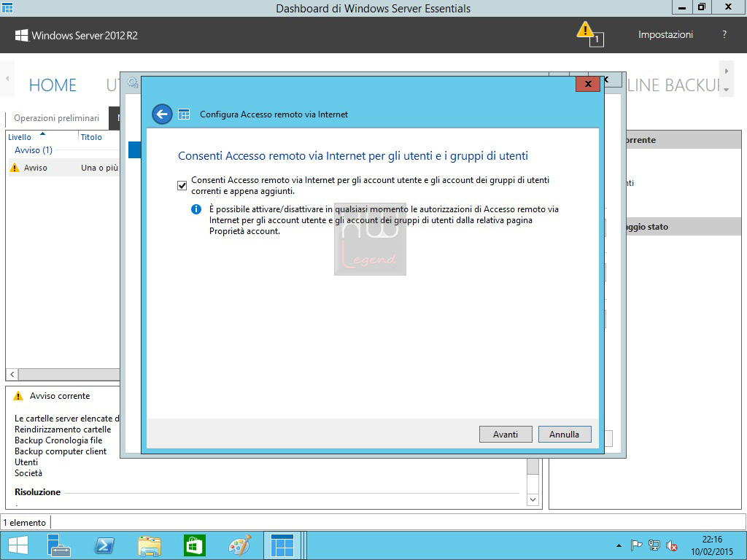Open the Windows Start button
Viewport: 747px width, 560px height.
tap(18, 545)
